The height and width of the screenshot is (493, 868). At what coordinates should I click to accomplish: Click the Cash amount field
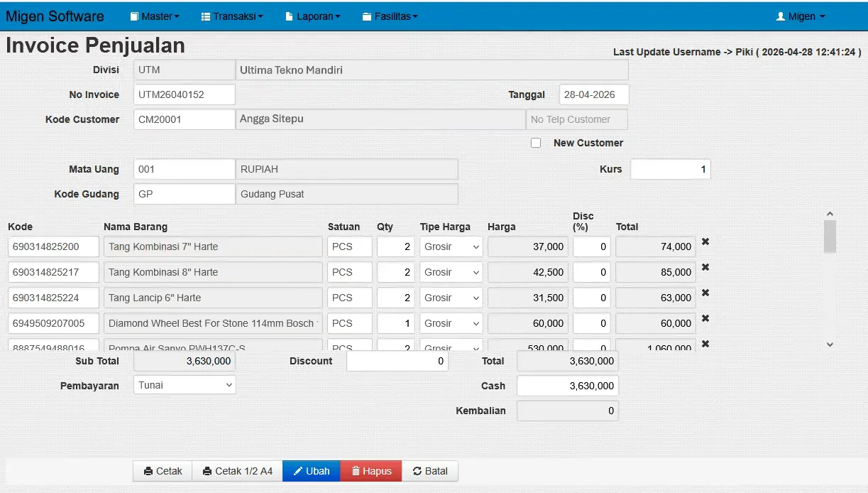[x=568, y=386]
